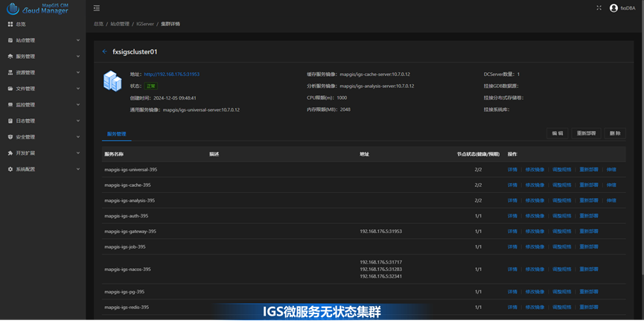Click the 192.168.176.5:31717 address
The height and width of the screenshot is (335, 644).
tap(380, 262)
